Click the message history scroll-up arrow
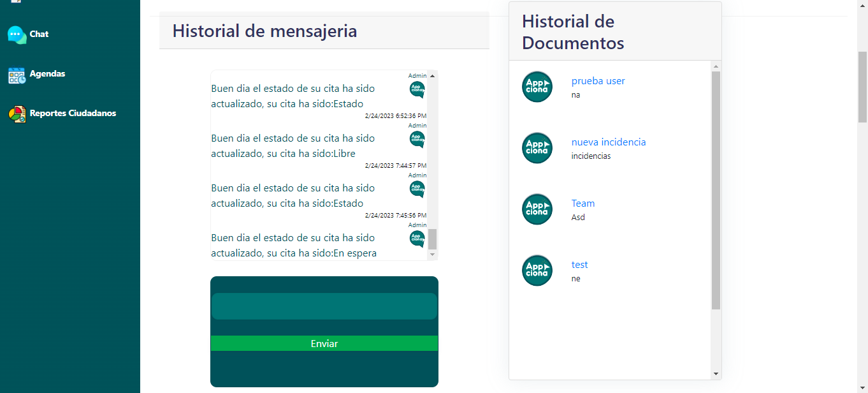This screenshot has width=868, height=393. pyautogui.click(x=433, y=76)
